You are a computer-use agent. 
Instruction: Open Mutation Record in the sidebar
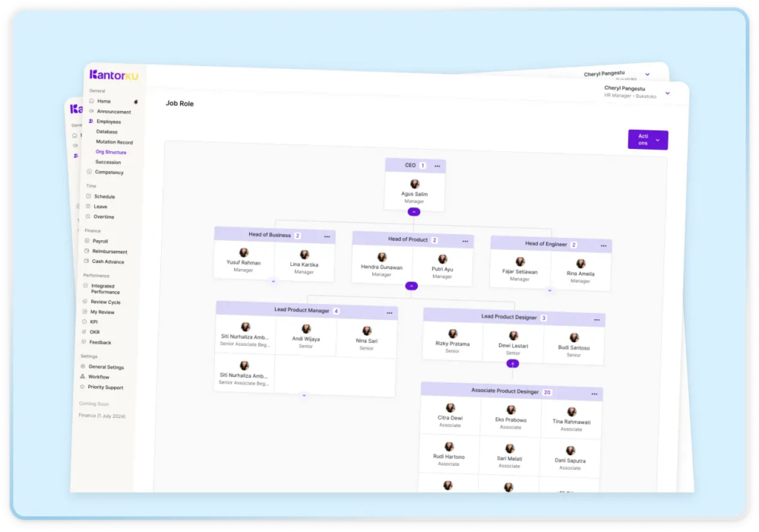(114, 142)
